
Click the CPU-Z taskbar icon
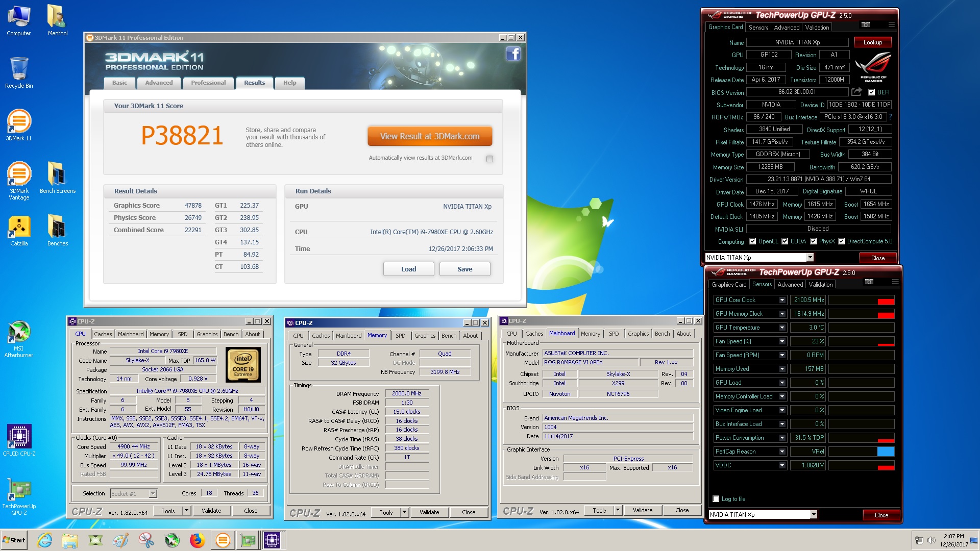coord(272,540)
